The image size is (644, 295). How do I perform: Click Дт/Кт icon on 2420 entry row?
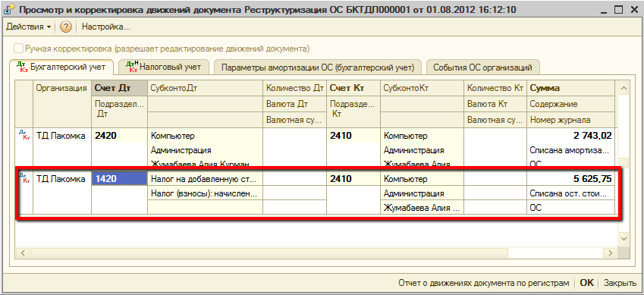pyautogui.click(x=24, y=135)
